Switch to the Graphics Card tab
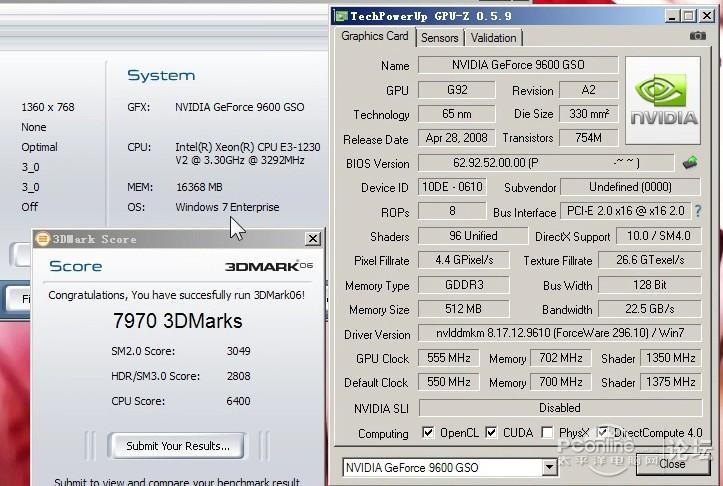 (375, 36)
